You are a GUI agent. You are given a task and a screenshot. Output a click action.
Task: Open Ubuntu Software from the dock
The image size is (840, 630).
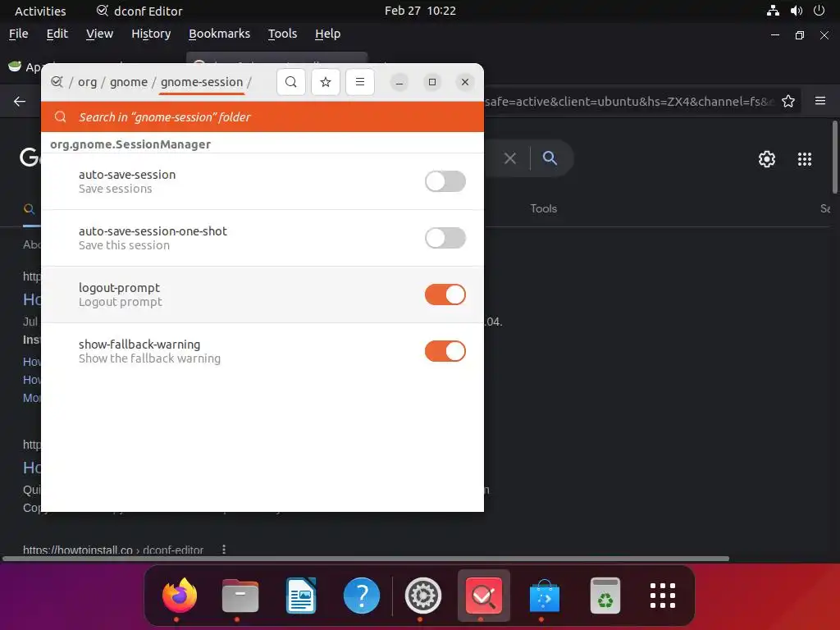pos(545,596)
